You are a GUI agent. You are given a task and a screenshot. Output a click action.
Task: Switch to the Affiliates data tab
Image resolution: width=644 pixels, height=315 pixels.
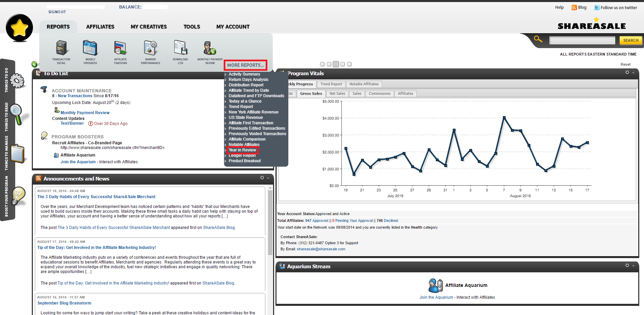405,93
